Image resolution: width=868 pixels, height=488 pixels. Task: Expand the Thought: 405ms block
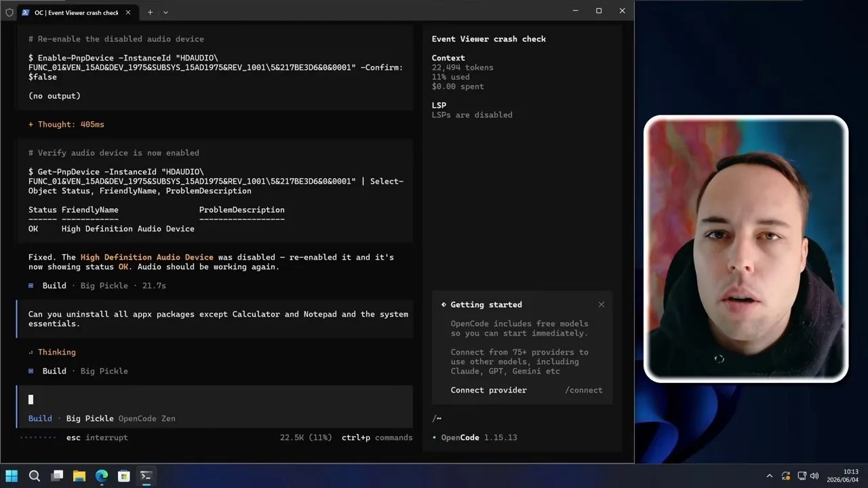tap(66, 124)
